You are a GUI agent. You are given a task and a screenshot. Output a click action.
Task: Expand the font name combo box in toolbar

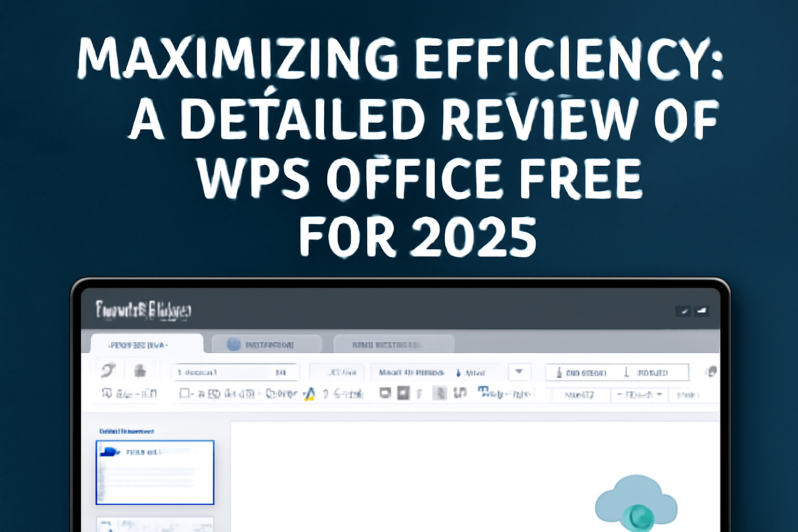[x=235, y=373]
